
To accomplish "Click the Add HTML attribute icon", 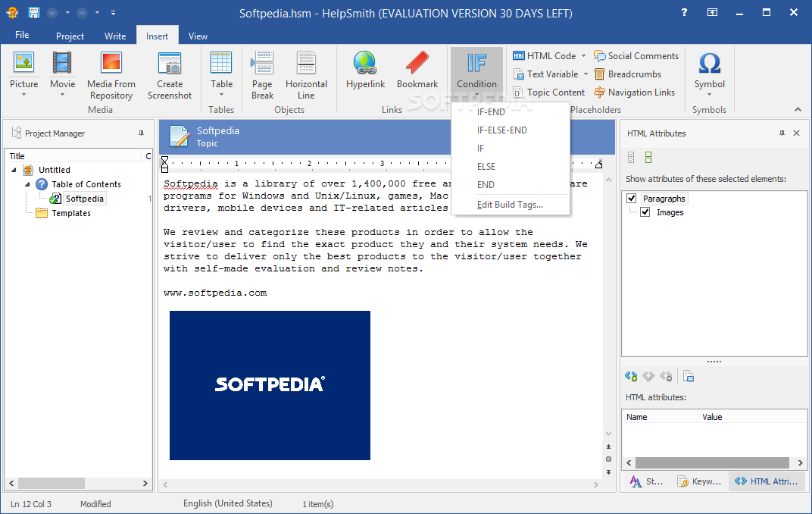I will click(631, 376).
